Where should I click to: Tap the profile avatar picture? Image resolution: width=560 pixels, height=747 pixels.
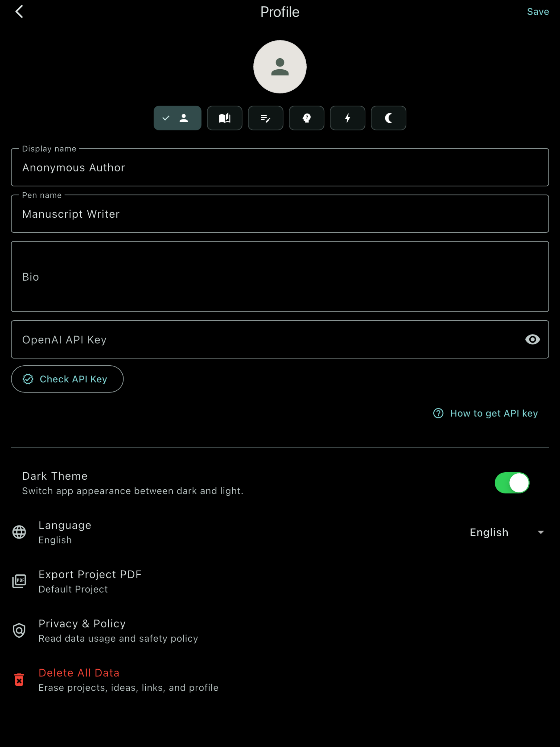[x=280, y=67]
